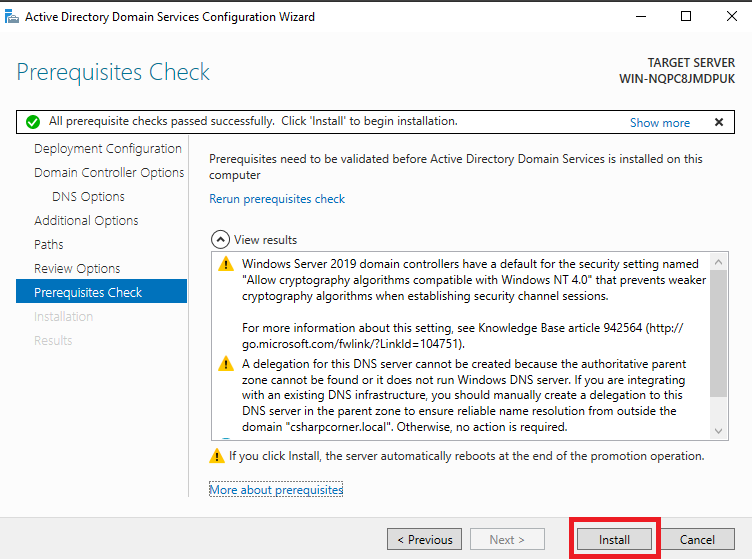The height and width of the screenshot is (559, 752).
Task: Expand notification with Show more
Action: point(659,122)
